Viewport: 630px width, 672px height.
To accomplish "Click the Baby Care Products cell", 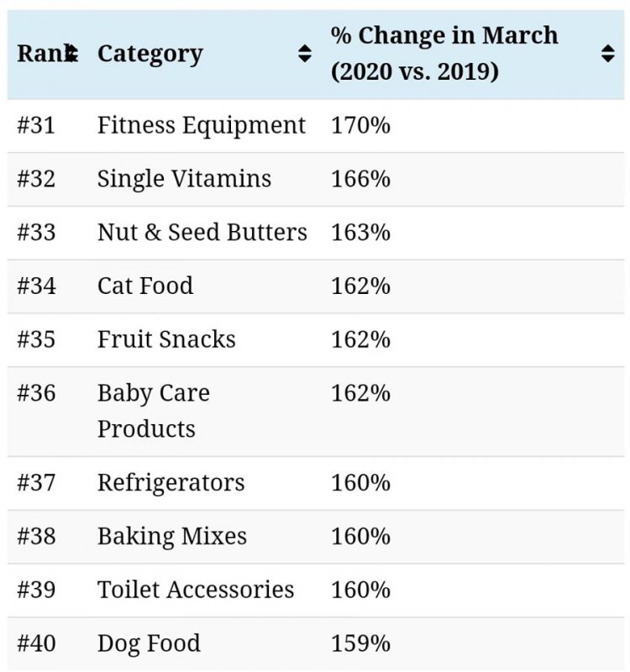I will [x=154, y=411].
